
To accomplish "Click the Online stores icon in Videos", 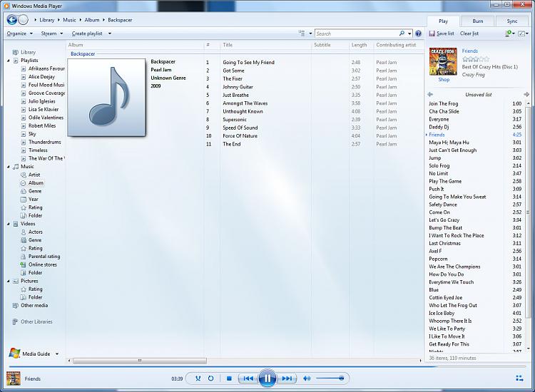I will [x=24, y=264].
